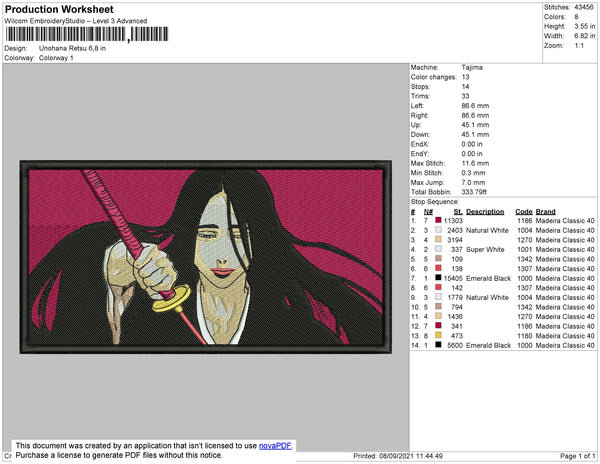The height and width of the screenshot is (464, 600).
Task: Click the Trims value '33'
Action: (x=465, y=96)
